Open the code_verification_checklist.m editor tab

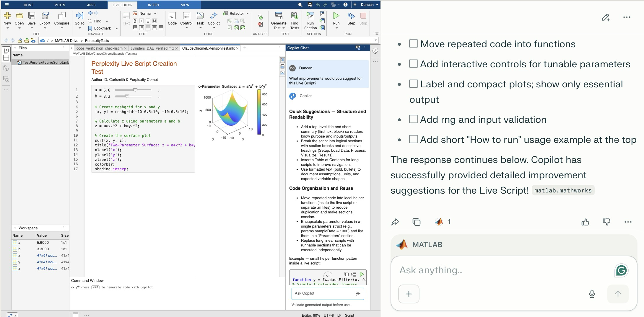(x=99, y=48)
